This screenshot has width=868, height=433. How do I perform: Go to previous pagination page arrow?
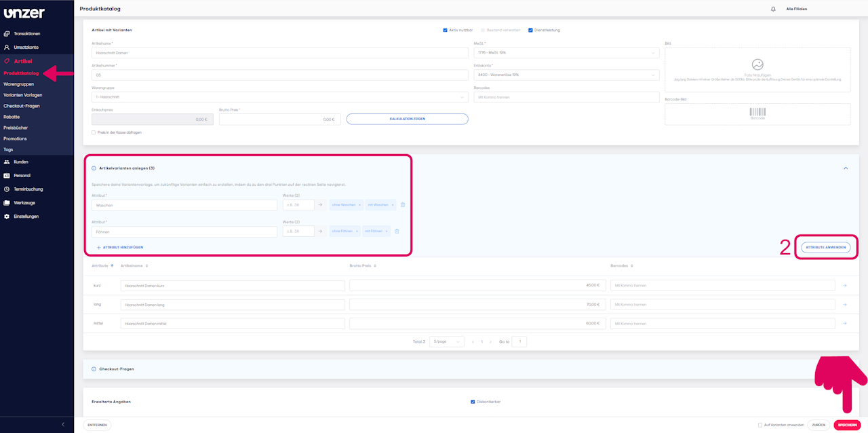point(473,341)
